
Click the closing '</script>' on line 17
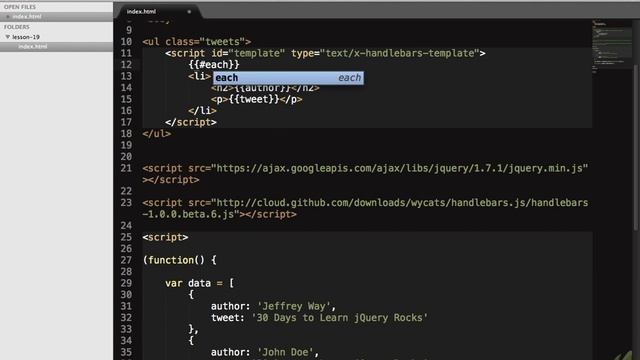click(x=191, y=122)
